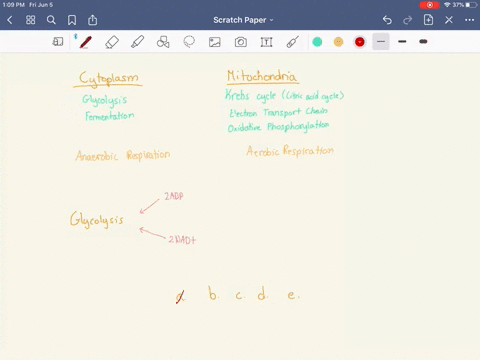Select the thinnest stroke width
Image resolution: width=480 pixels, height=360 pixels.
click(381, 42)
